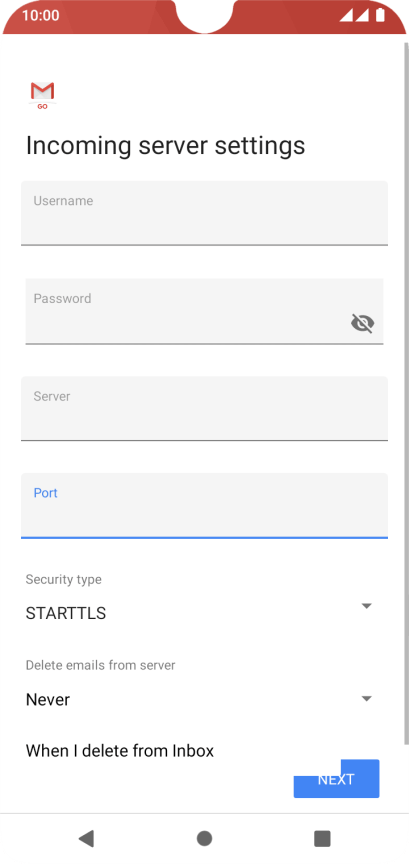
Task: Tap the 10:00 clock in the status bar
Action: pyautogui.click(x=41, y=15)
